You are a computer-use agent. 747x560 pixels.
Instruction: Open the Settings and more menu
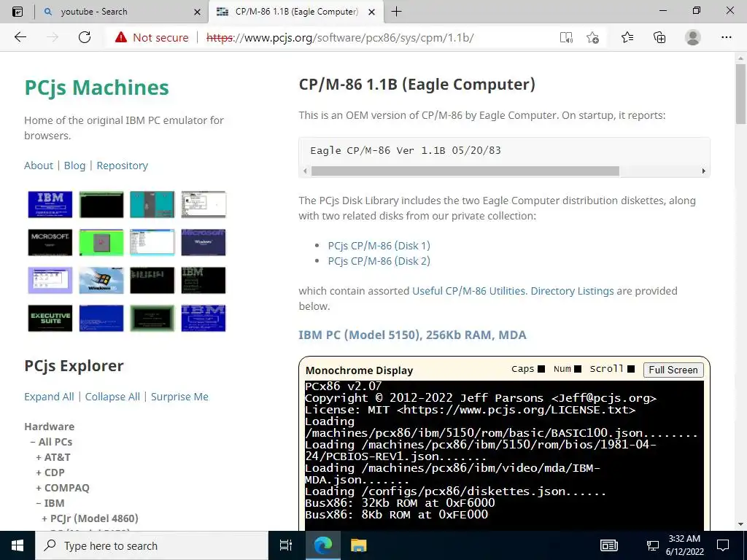[x=726, y=37]
